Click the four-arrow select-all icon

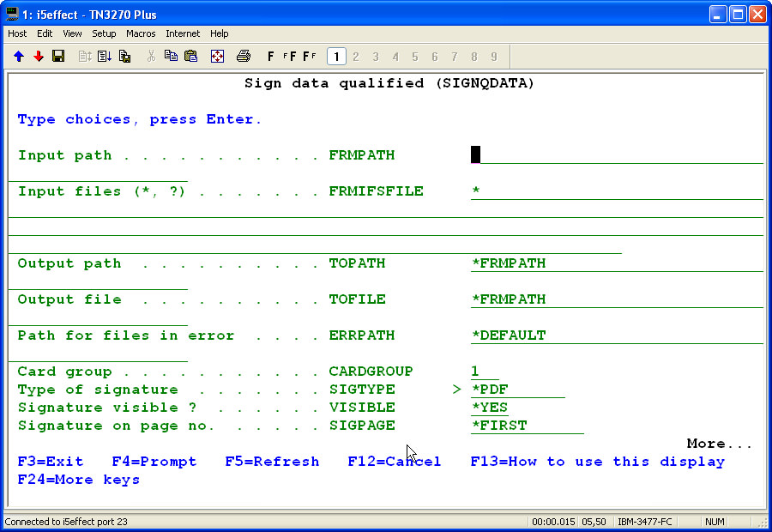(217, 57)
